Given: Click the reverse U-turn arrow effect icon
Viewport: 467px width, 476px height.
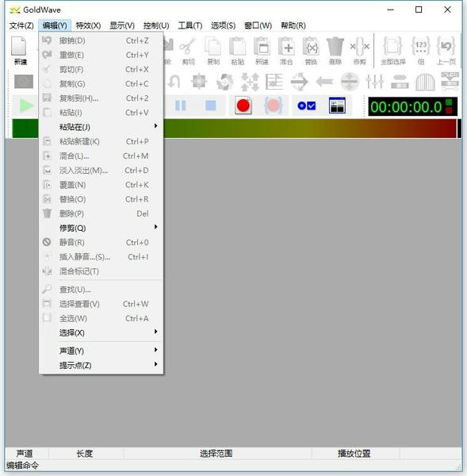Looking at the screenshot, I should coord(174,82).
